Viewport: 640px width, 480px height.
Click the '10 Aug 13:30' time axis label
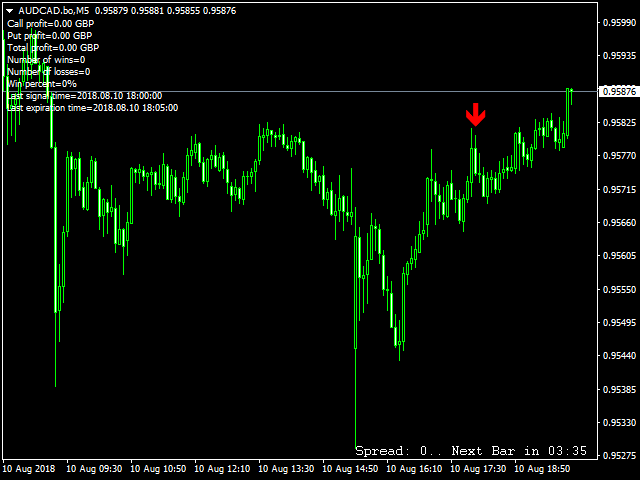(286, 469)
